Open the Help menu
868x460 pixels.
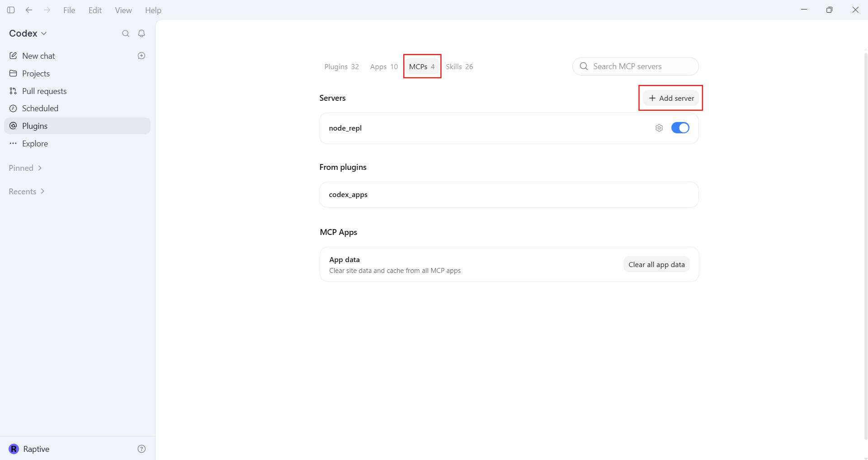coord(153,10)
